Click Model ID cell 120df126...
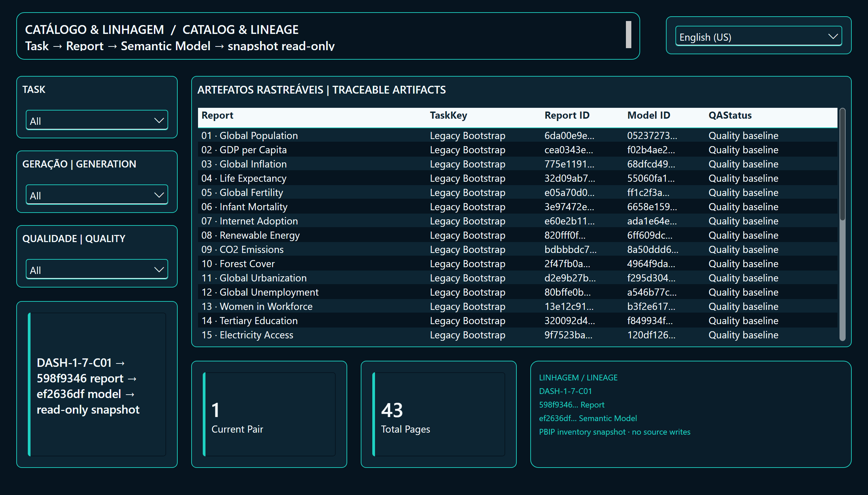 (651, 335)
